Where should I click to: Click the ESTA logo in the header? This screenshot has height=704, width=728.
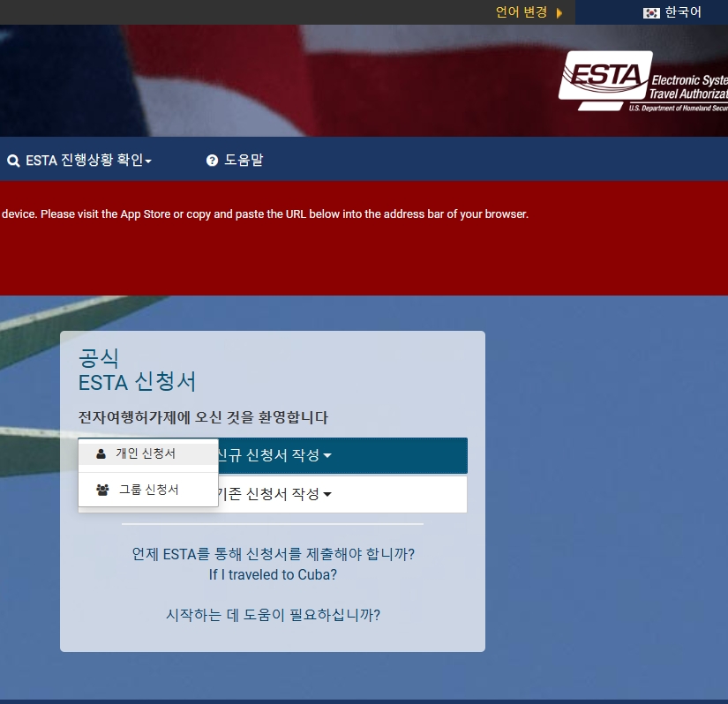(643, 81)
